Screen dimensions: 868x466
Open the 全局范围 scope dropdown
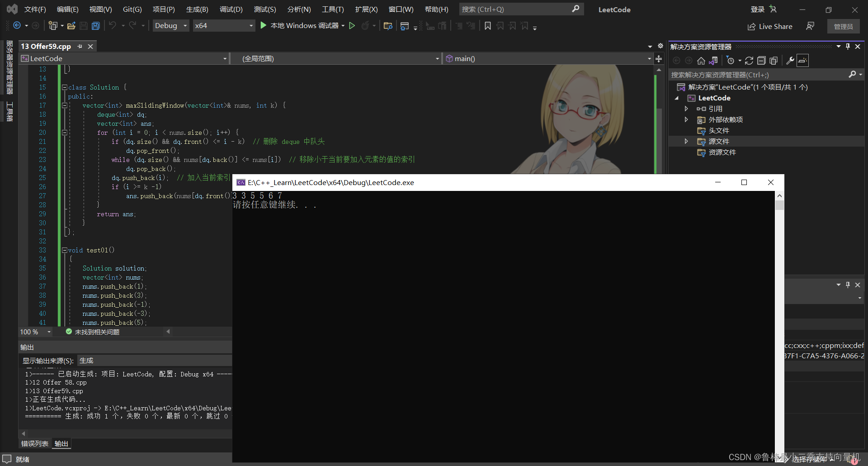pos(336,58)
